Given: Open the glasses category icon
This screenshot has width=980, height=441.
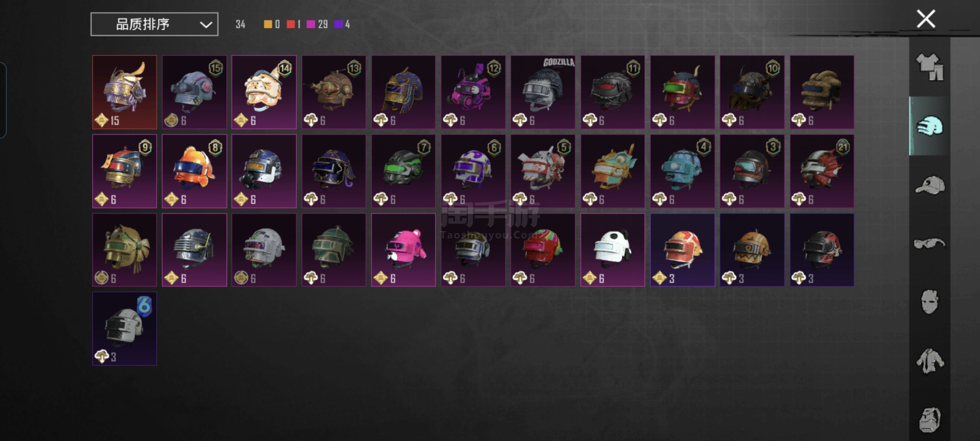Looking at the screenshot, I should [x=929, y=243].
